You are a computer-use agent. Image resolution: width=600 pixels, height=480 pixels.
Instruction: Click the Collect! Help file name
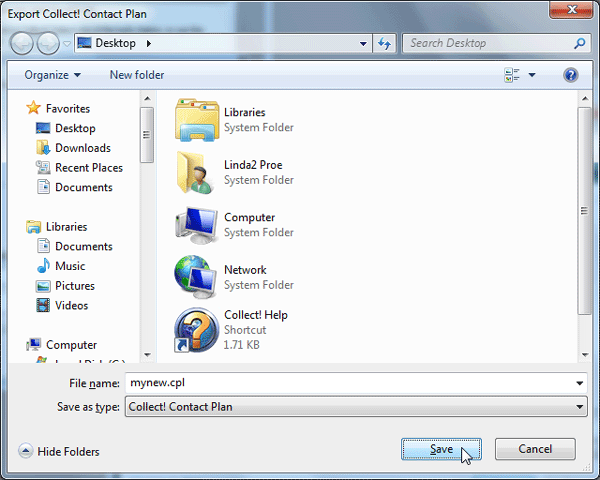pyautogui.click(x=256, y=315)
